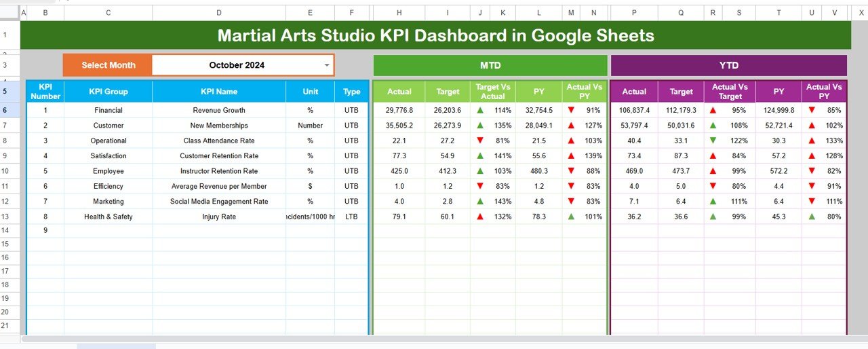Select column P header
868x349 pixels.
634,13
